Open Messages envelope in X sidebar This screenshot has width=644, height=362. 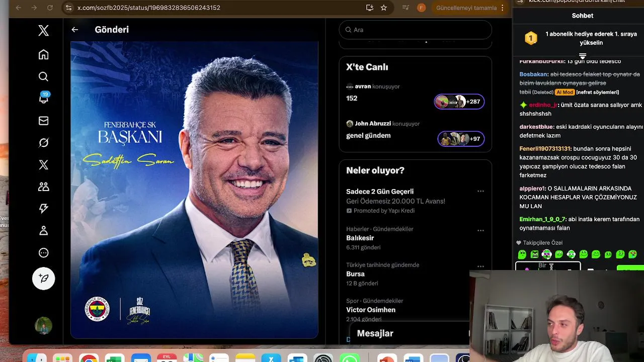click(x=44, y=121)
